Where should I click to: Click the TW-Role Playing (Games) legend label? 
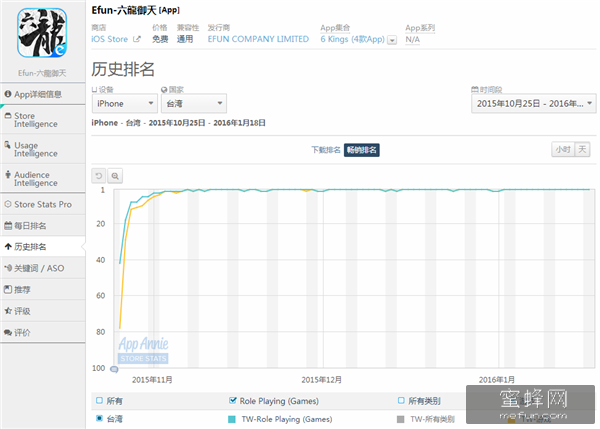(x=287, y=419)
